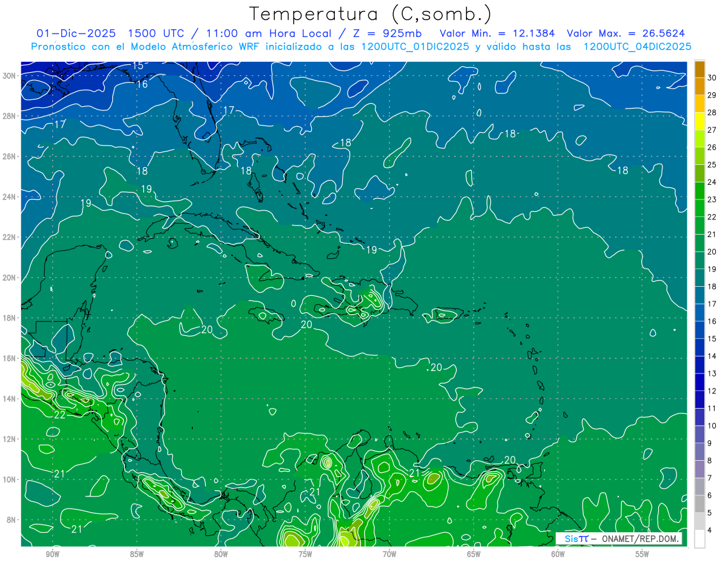Click the "30N" latitude axis label
The image size is (728, 562).
coord(10,76)
